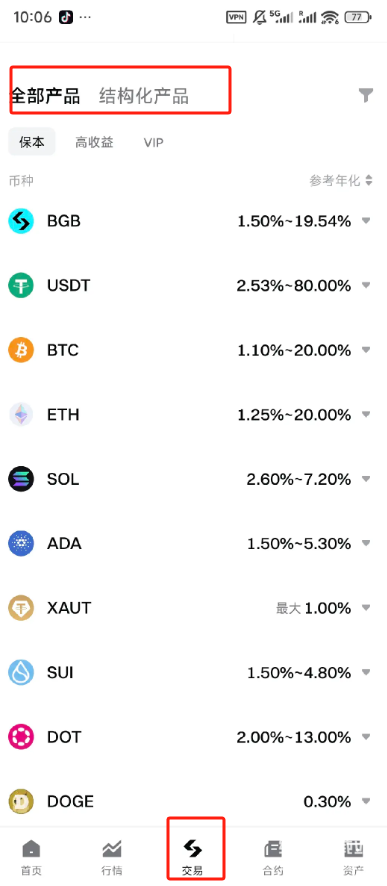Tap the orange BTC Bitcoin icon

(x=21, y=350)
